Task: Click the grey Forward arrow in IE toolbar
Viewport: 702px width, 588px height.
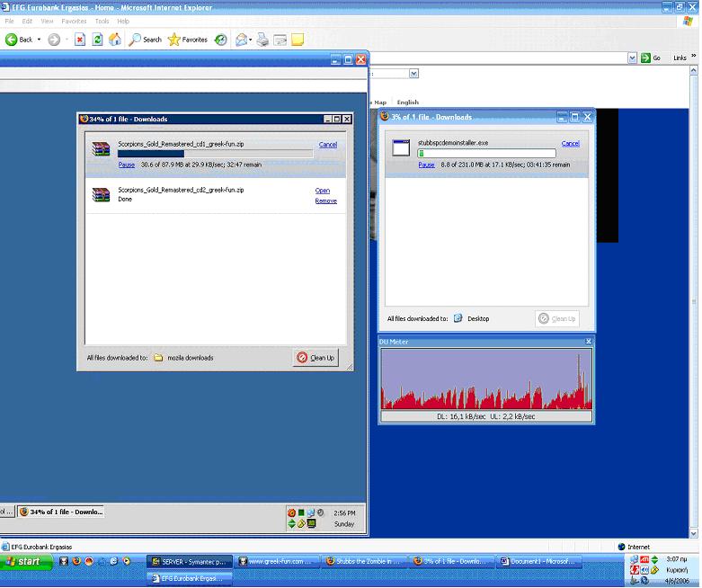Action: (54, 40)
